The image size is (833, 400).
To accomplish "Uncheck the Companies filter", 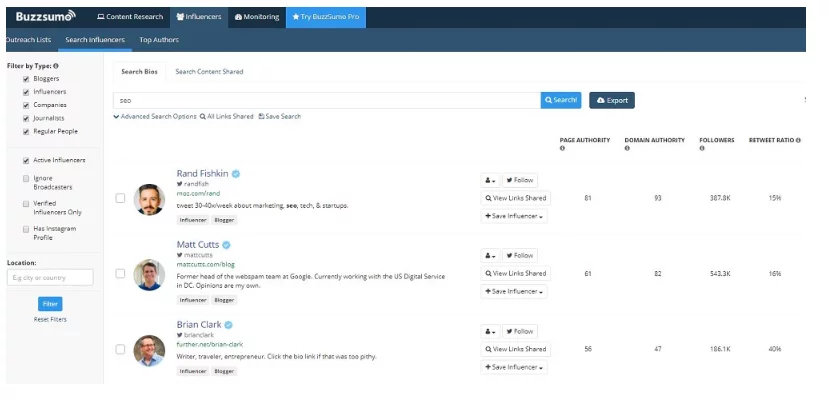I will tap(26, 105).
